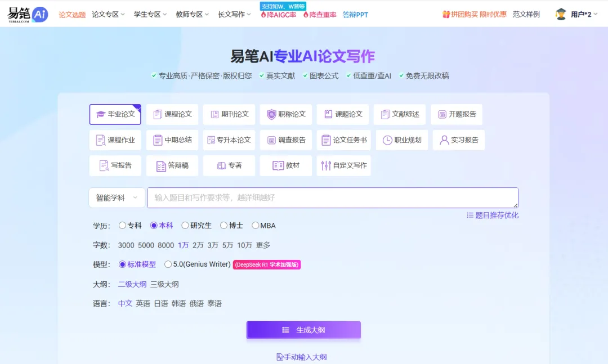Click the 职称论文 shield icon
The image size is (608, 364).
tap(271, 114)
